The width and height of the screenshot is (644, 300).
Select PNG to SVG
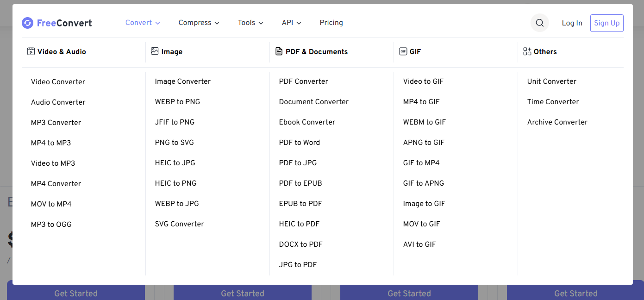coord(175,143)
